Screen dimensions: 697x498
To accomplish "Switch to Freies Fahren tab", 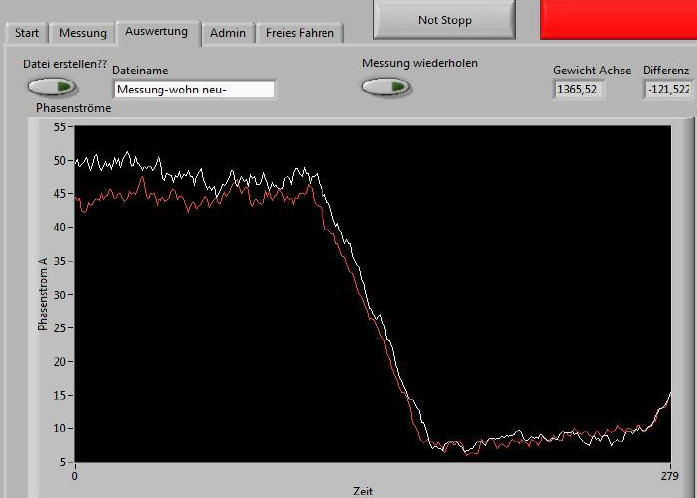I will (300, 33).
